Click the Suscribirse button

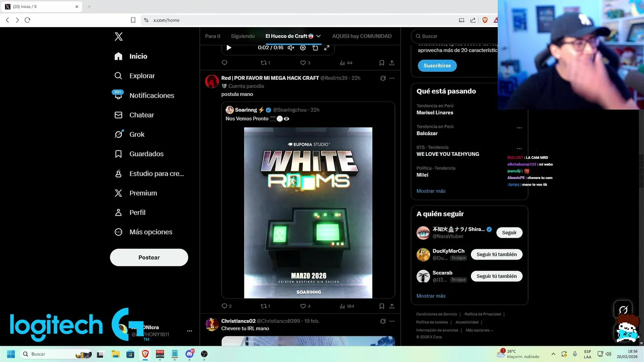[x=437, y=66]
